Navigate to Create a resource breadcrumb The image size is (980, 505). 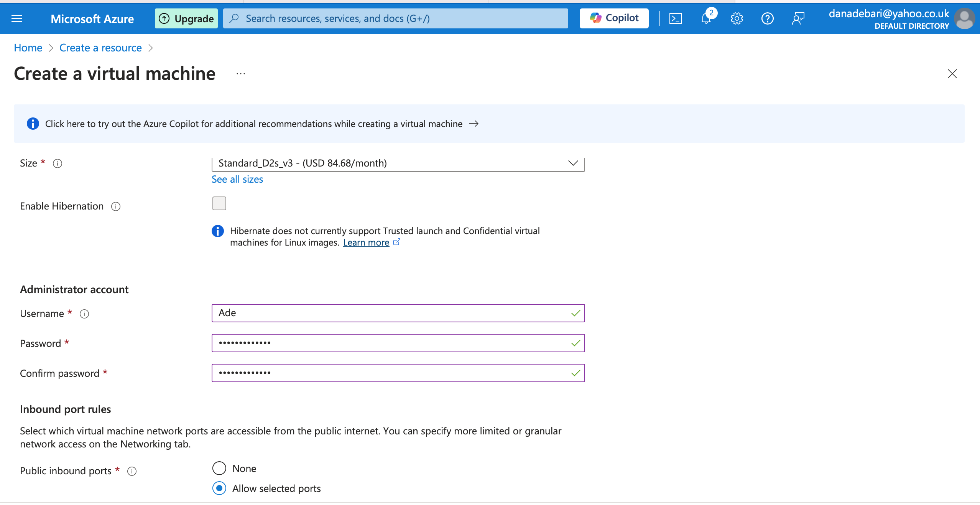click(x=100, y=48)
